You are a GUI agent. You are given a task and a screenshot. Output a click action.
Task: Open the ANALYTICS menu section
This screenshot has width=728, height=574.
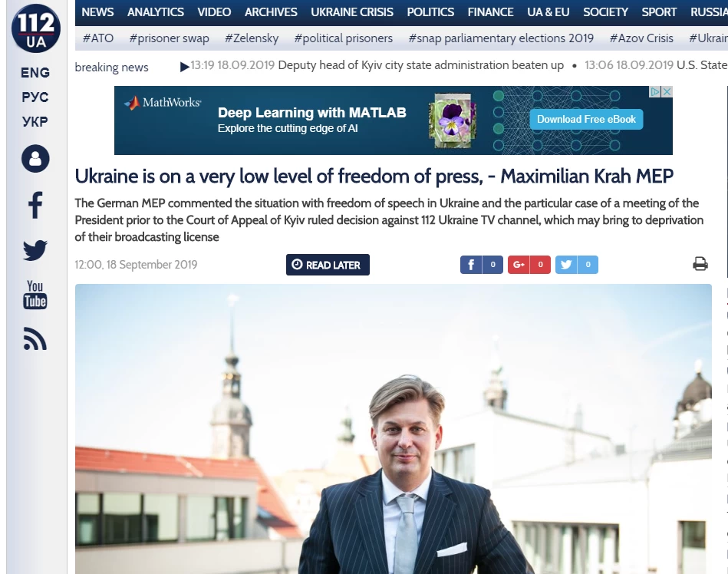pos(156,12)
